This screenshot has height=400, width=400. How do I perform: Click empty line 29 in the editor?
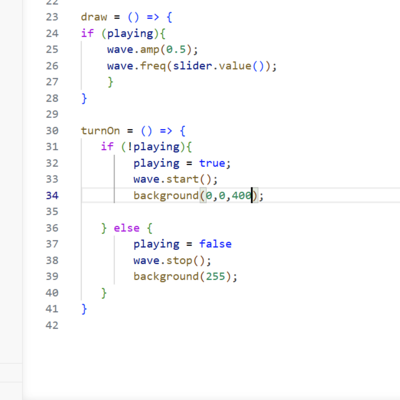[x=240, y=114]
